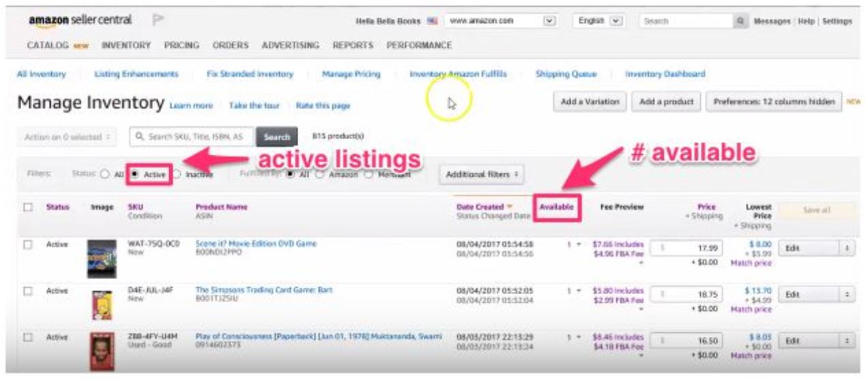The width and height of the screenshot is (868, 384).
Task: Sort by Status column header
Action: tap(58, 207)
